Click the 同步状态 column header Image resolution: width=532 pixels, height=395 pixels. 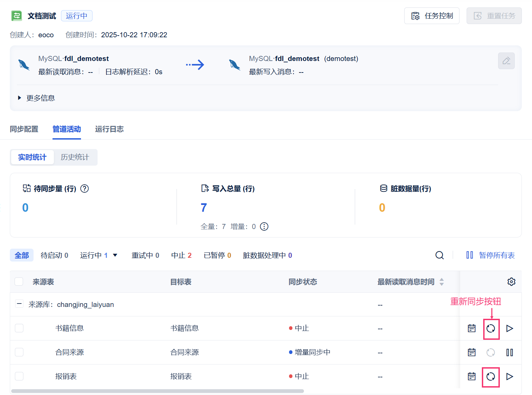[x=303, y=282]
